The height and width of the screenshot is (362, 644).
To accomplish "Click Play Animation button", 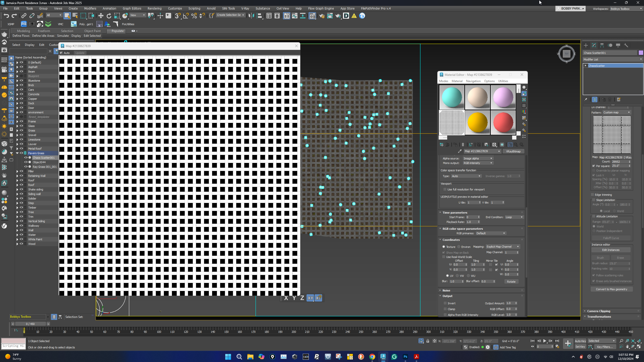I will (545, 341).
